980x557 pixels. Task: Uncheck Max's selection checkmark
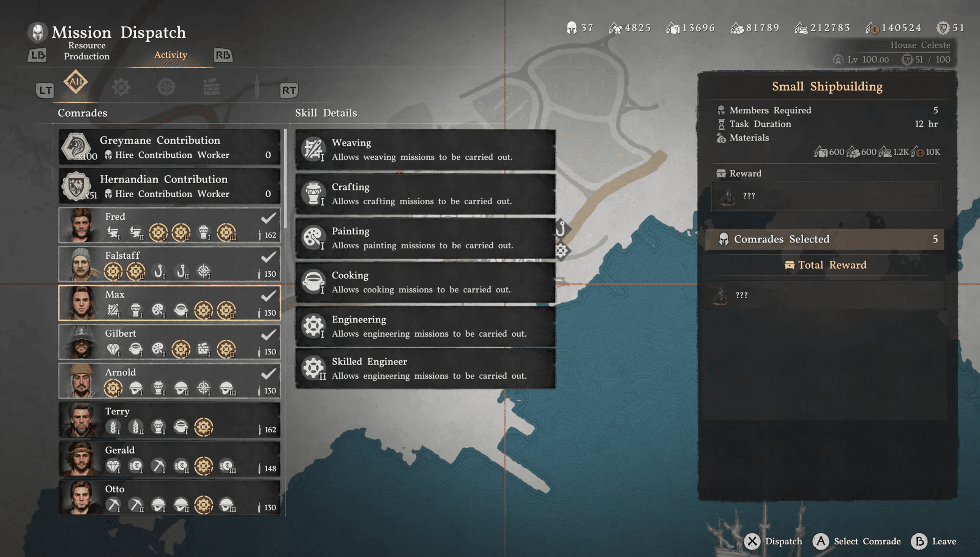[x=269, y=295]
